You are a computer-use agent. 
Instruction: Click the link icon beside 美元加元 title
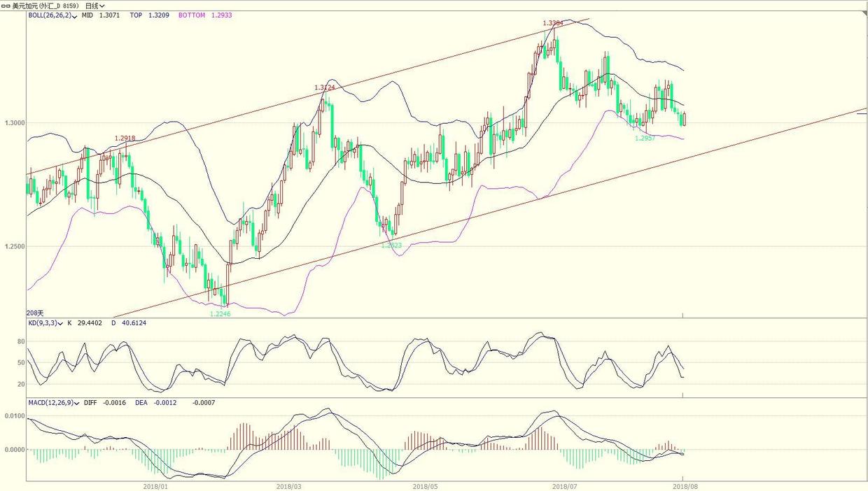click(x=6, y=6)
